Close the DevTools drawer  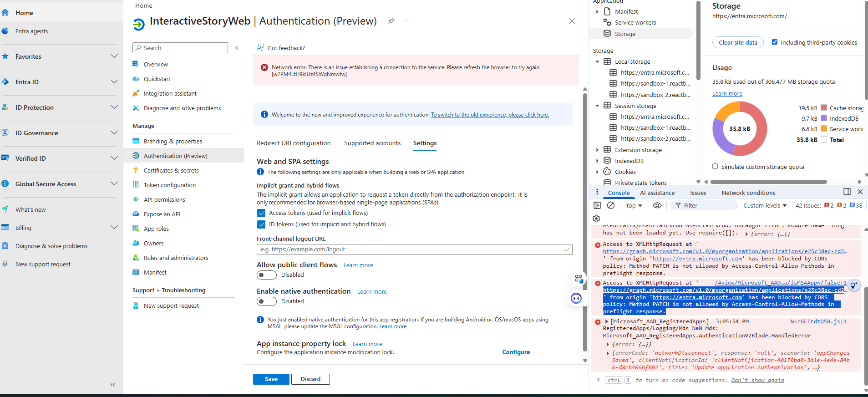pos(860,192)
